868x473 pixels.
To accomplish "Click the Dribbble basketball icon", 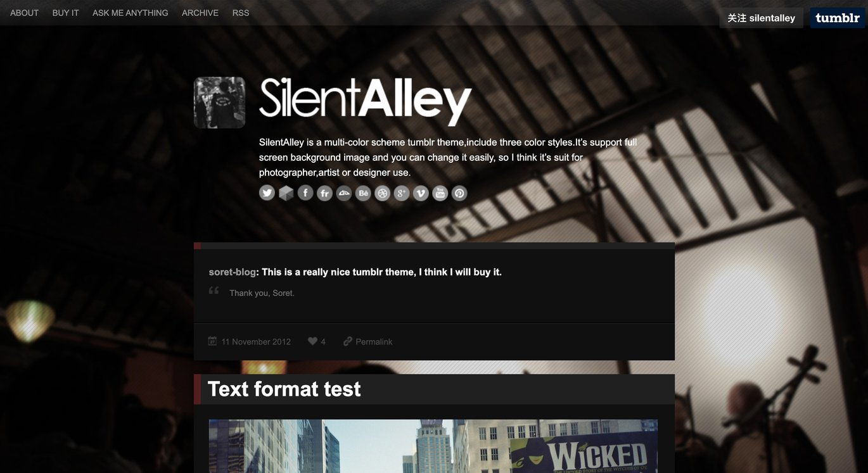I will tap(382, 193).
